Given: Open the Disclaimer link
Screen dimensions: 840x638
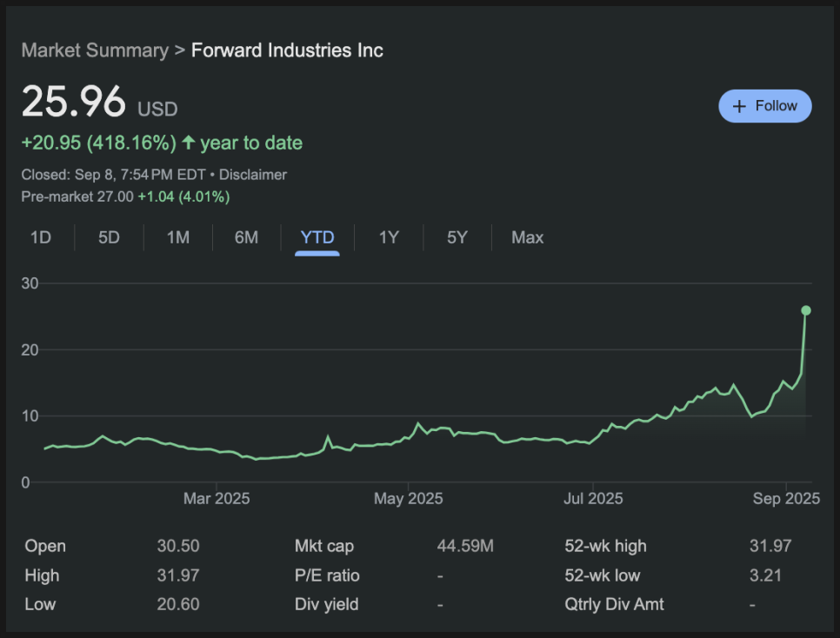Looking at the screenshot, I should (x=253, y=175).
